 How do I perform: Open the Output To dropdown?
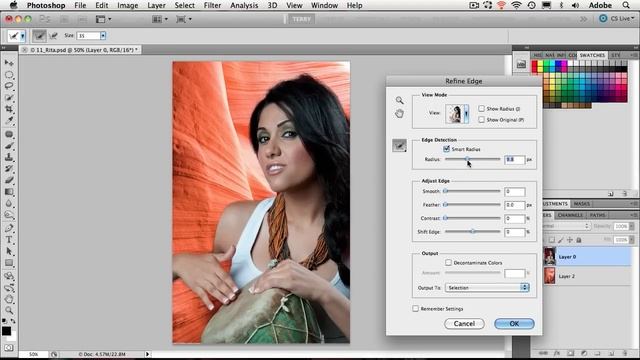point(487,288)
